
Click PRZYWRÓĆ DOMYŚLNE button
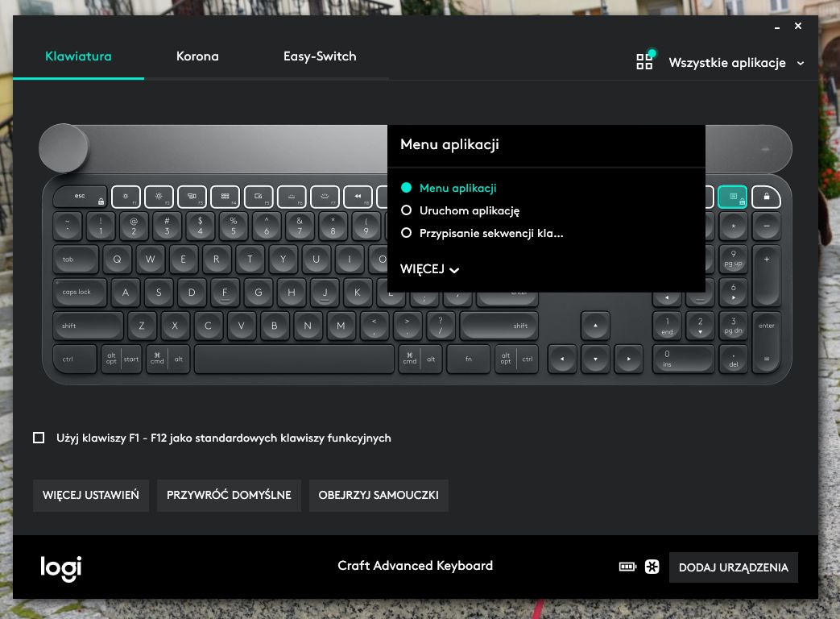coord(229,495)
